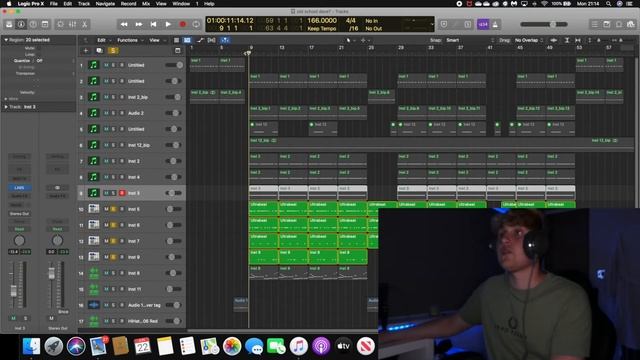The image size is (640, 360).
Task: Toggle the highlighted Catch playhead button
Action: pos(225,40)
